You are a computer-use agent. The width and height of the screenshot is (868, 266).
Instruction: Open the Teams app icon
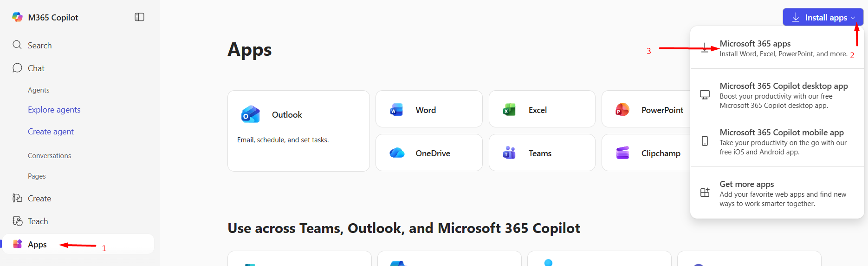pyautogui.click(x=509, y=153)
